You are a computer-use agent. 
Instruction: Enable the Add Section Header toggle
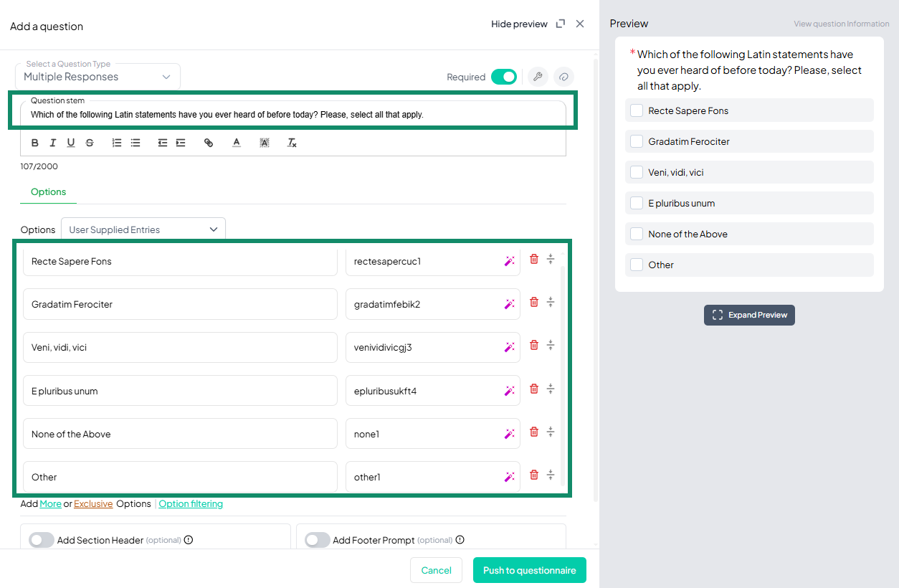[x=41, y=540]
